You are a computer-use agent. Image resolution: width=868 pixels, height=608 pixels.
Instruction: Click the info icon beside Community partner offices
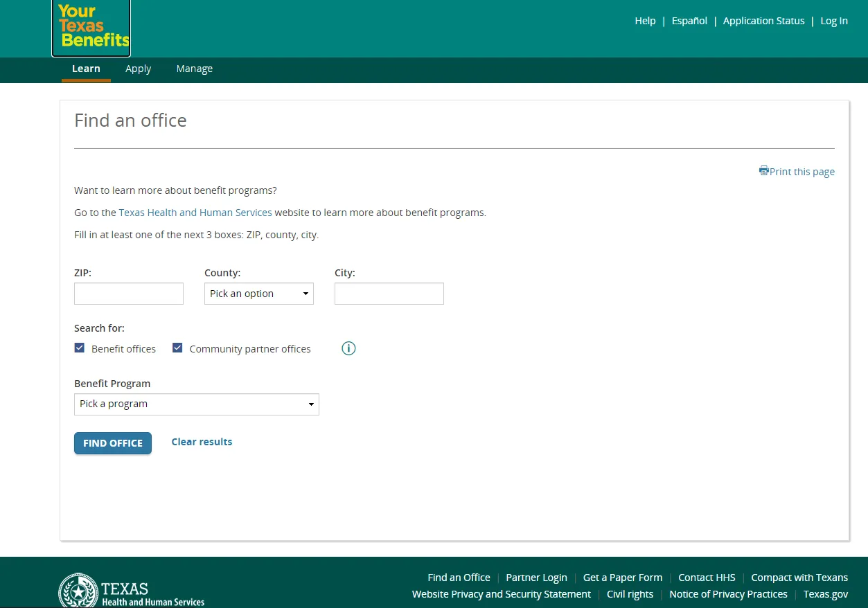coord(348,348)
